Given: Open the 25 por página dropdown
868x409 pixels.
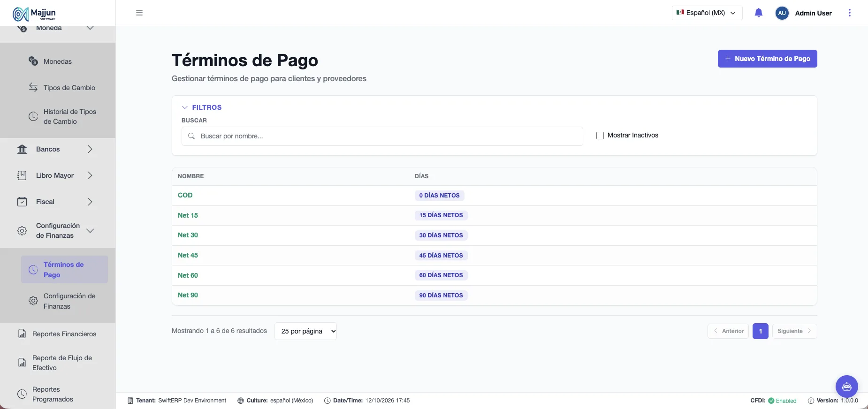Looking at the screenshot, I should pyautogui.click(x=305, y=331).
